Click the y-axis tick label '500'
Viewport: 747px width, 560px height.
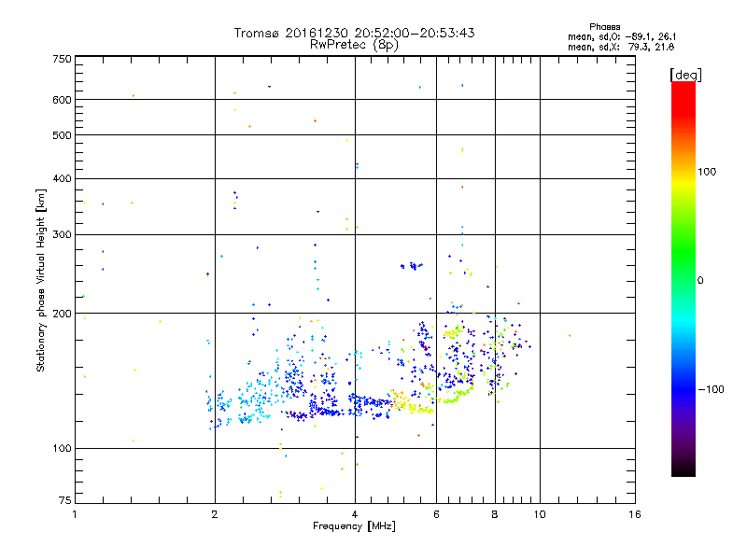click(x=62, y=135)
